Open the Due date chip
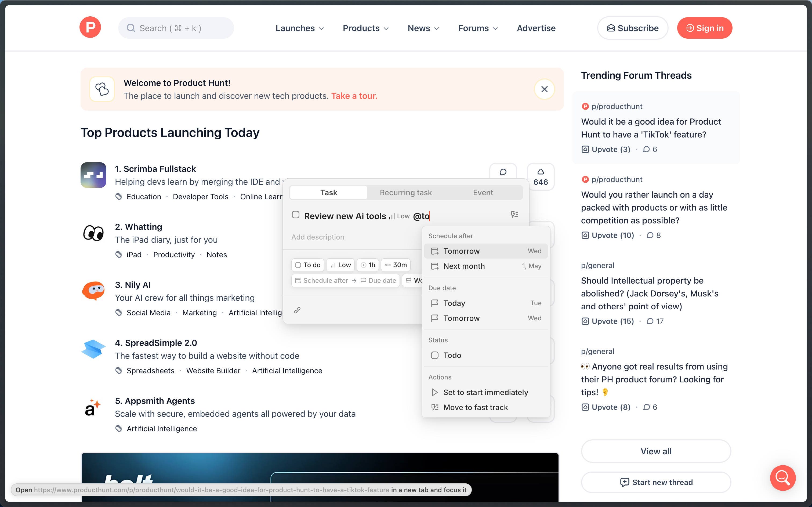The height and width of the screenshot is (507, 812). tap(378, 281)
